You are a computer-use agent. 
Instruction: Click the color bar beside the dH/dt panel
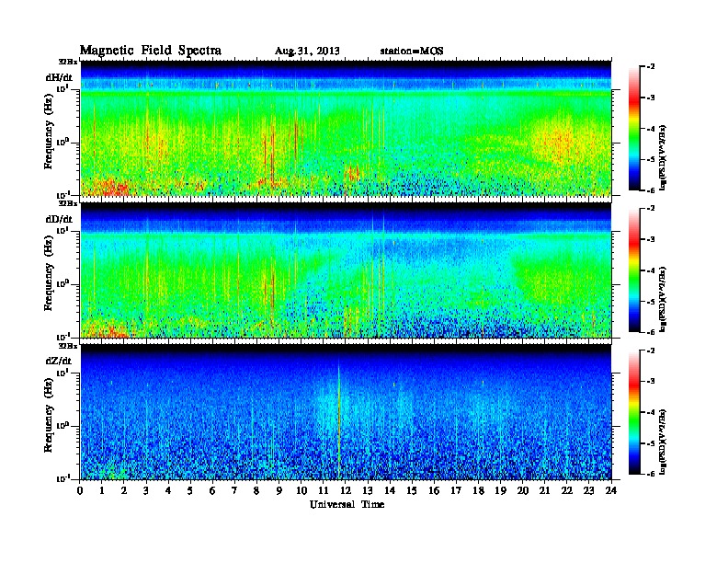[634, 129]
